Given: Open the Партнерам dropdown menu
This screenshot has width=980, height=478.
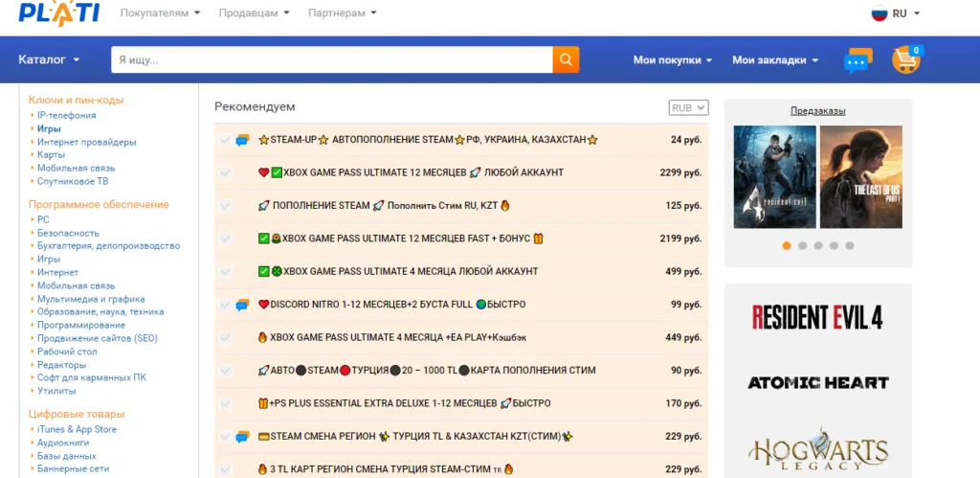Looking at the screenshot, I should (x=342, y=13).
